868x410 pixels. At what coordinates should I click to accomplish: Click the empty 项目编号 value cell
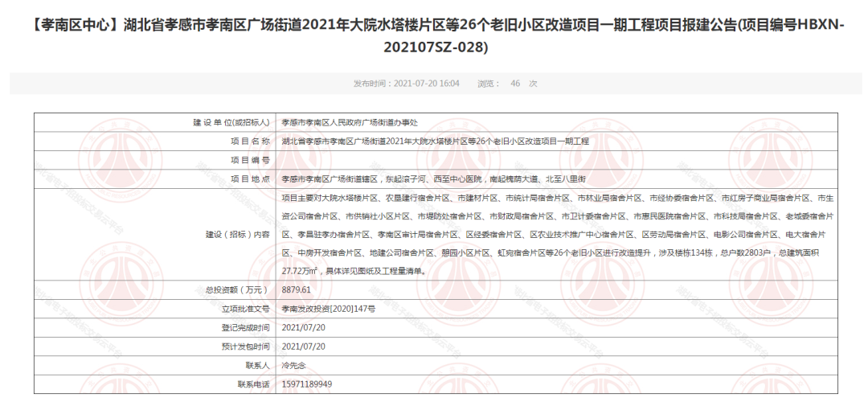tap(555, 160)
